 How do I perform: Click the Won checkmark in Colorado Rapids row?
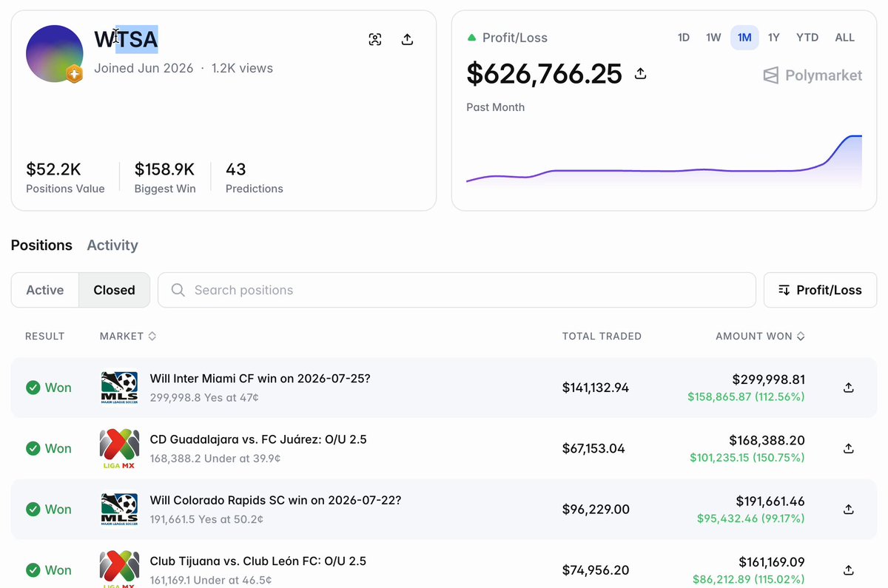point(33,509)
